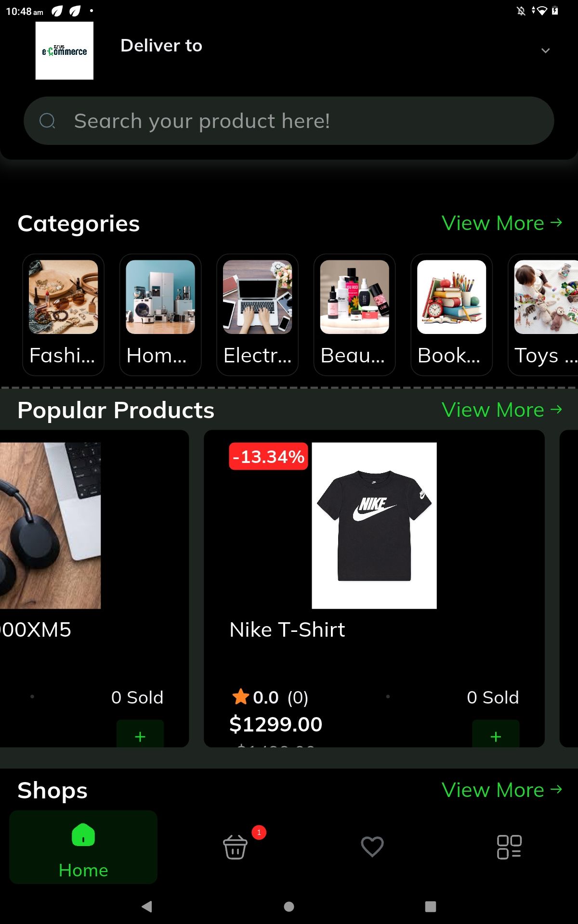Expand the Deliver to chevron
Viewport: 578px width, 924px height.
coord(545,51)
